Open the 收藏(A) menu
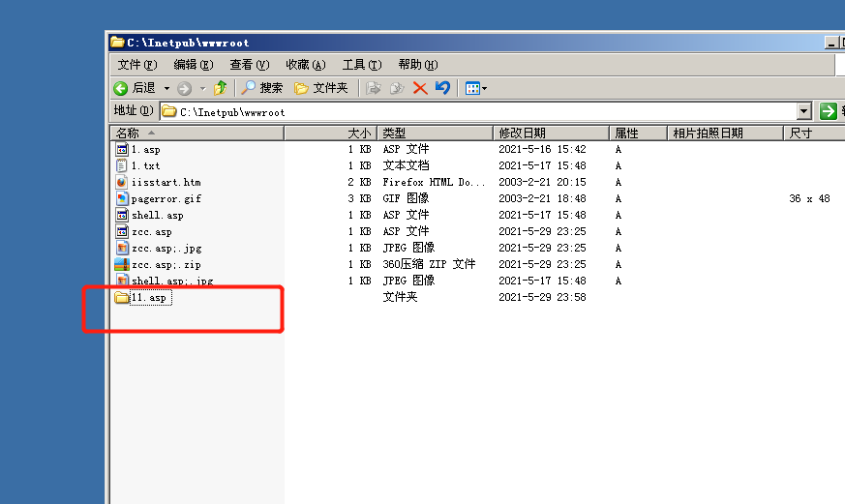Screen dimensions: 845x504 tap(306, 65)
